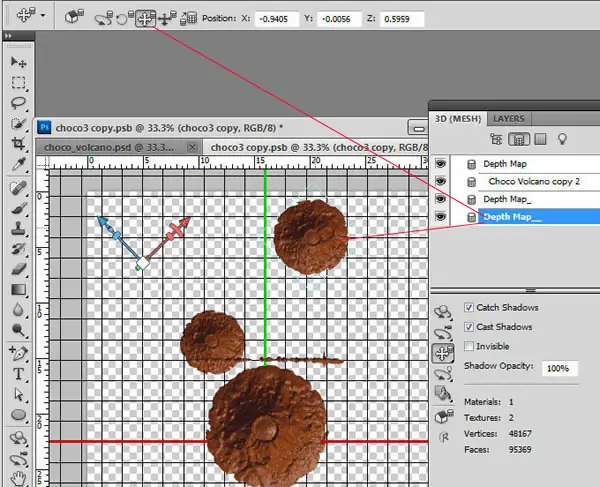
Task: Select the Crop tool
Action: pos(18,144)
